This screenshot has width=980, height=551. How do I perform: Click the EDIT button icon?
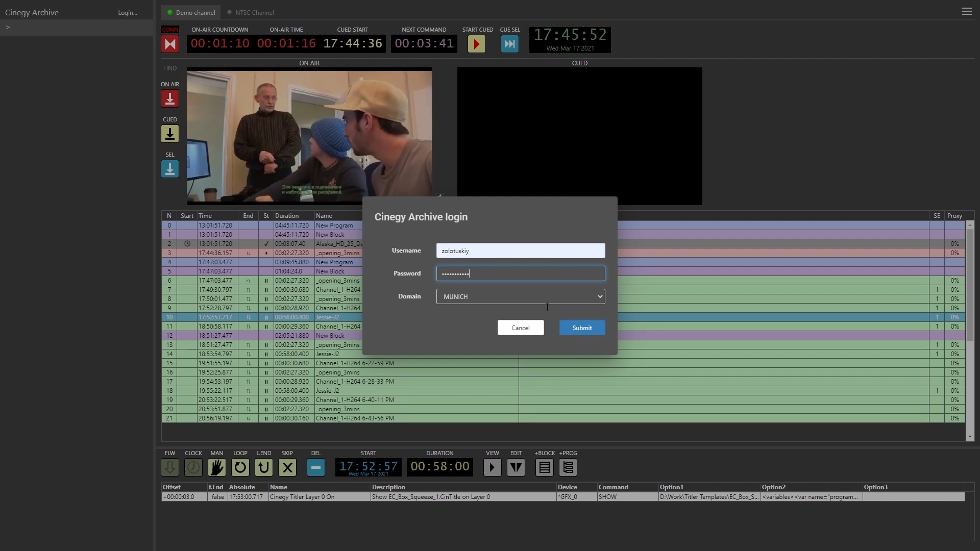click(516, 467)
